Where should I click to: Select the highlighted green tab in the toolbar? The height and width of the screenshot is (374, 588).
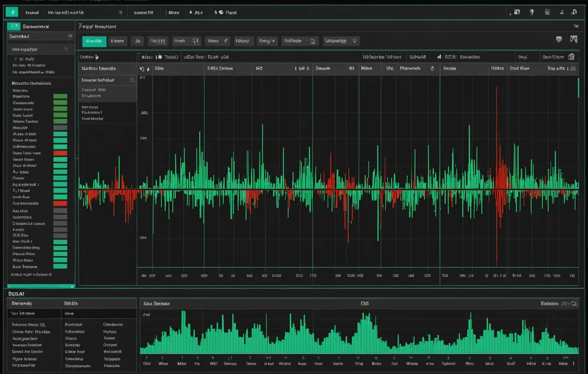tap(94, 41)
